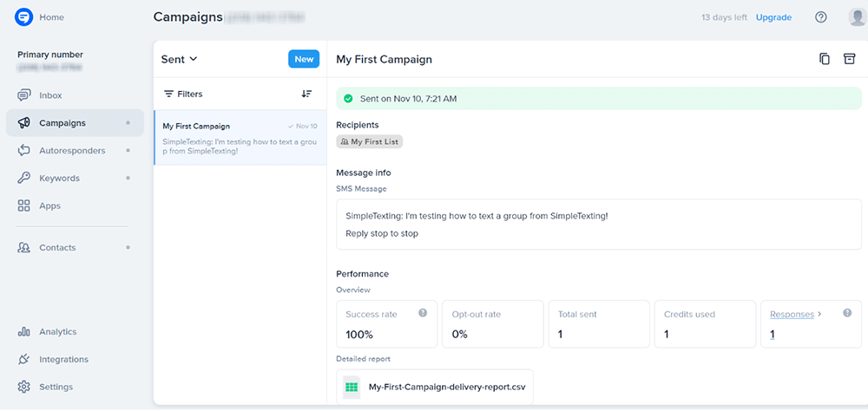The image size is (868, 411).
Task: Open the user profile avatar
Action: pyautogui.click(x=858, y=17)
